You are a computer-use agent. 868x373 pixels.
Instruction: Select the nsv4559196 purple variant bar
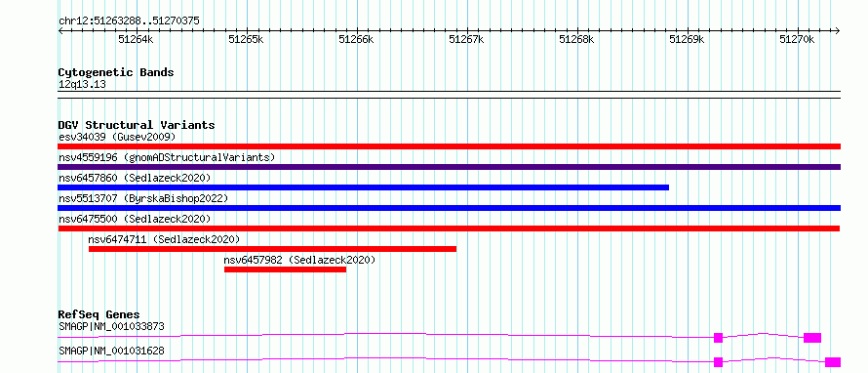point(449,167)
